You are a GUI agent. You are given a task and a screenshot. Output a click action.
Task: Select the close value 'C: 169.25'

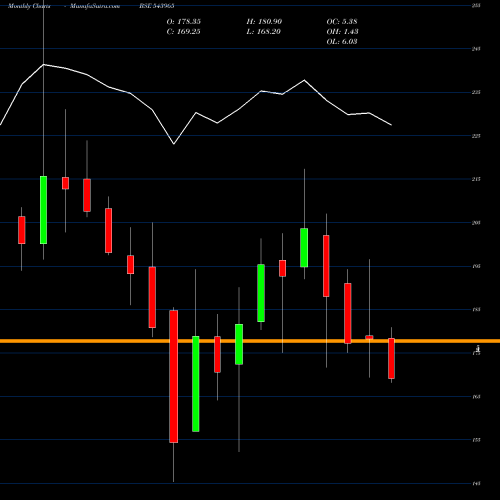pos(183,32)
